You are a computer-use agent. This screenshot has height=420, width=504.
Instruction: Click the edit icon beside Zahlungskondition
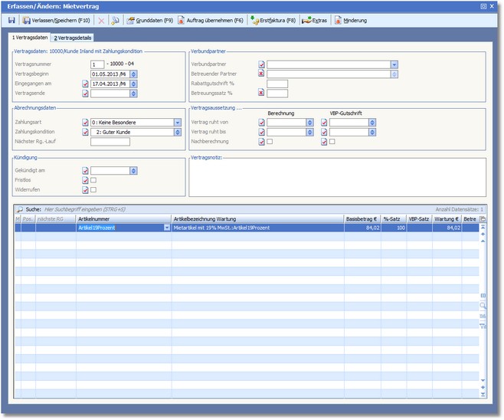coord(85,132)
